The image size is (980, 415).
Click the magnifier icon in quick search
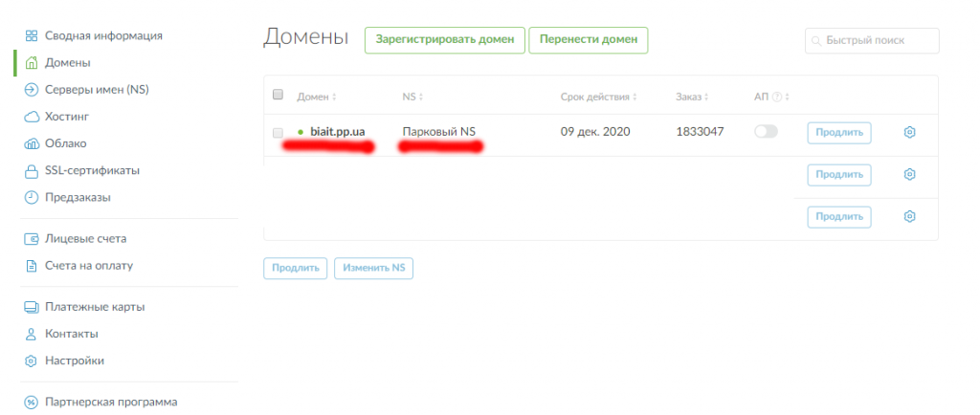click(815, 40)
